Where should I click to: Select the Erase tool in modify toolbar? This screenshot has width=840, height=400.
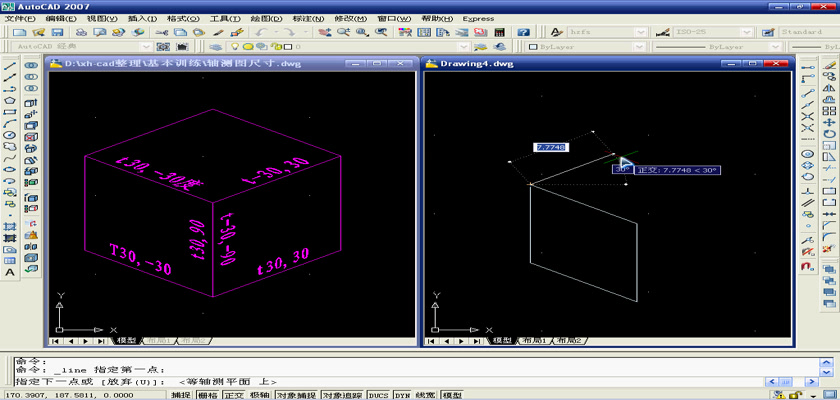pos(829,66)
